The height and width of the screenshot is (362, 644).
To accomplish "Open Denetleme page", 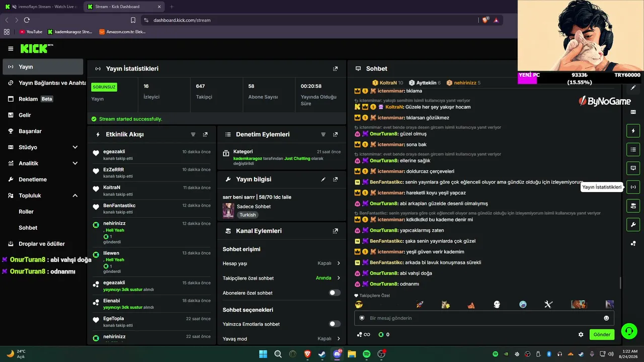I will point(43,179).
